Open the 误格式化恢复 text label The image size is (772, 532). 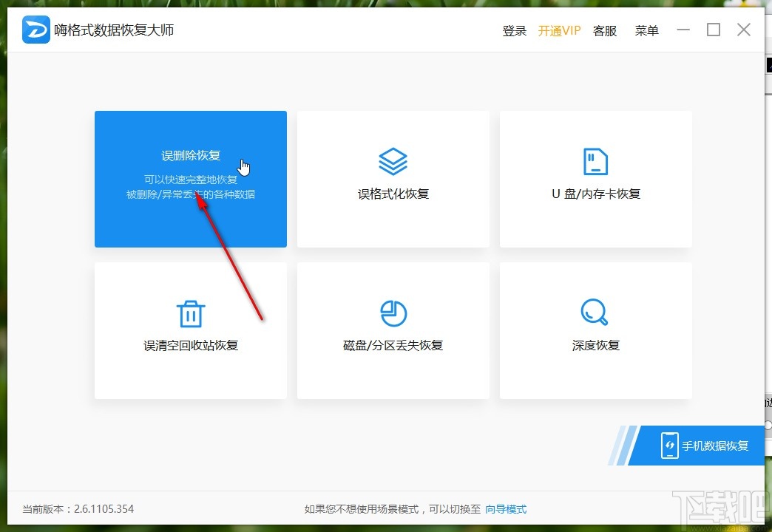pos(393,194)
